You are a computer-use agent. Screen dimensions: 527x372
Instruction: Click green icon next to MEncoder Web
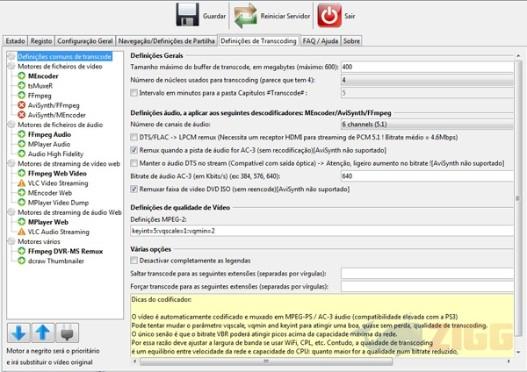coord(22,193)
